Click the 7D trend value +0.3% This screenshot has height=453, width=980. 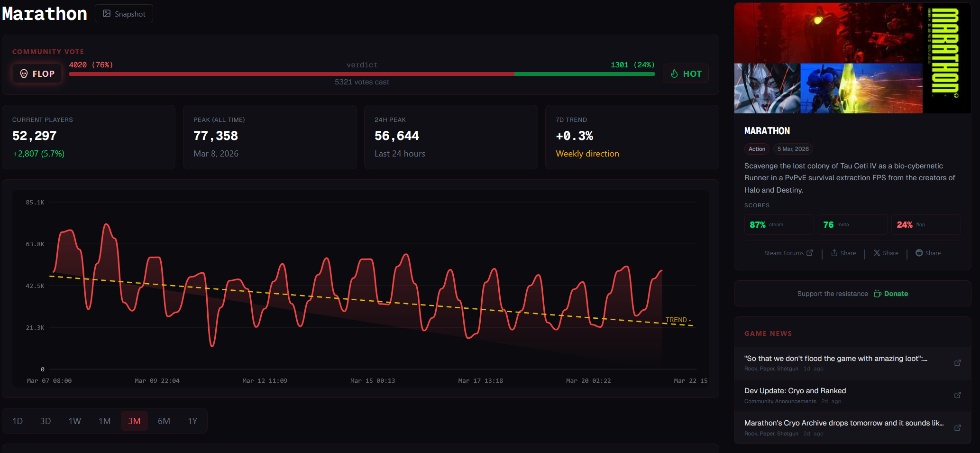point(575,136)
